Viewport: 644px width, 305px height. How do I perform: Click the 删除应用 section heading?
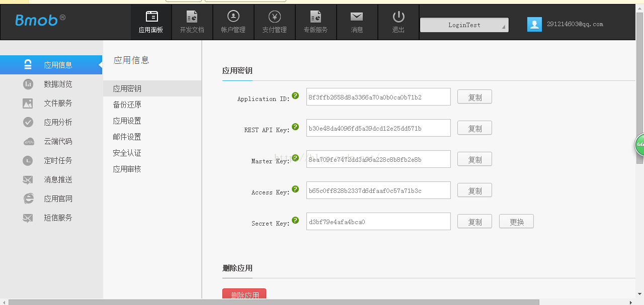click(x=237, y=268)
